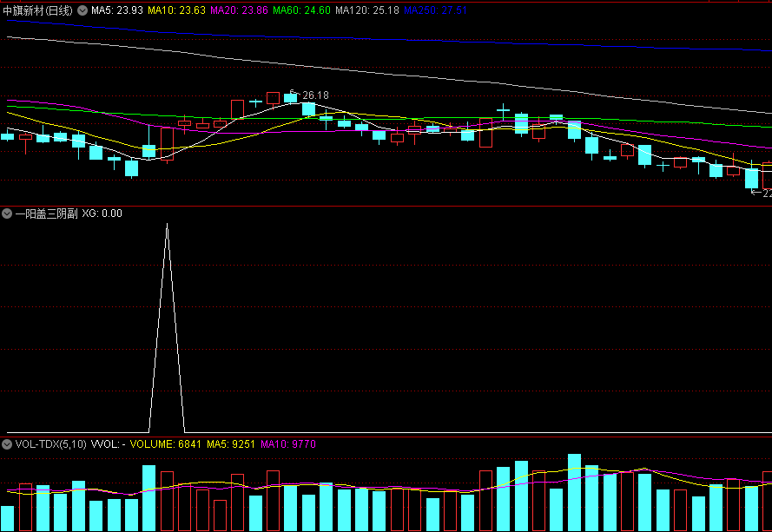This screenshot has height=532, width=772.
Task: Click the 一阳盖三阴副 indicator name
Action: click(x=46, y=213)
